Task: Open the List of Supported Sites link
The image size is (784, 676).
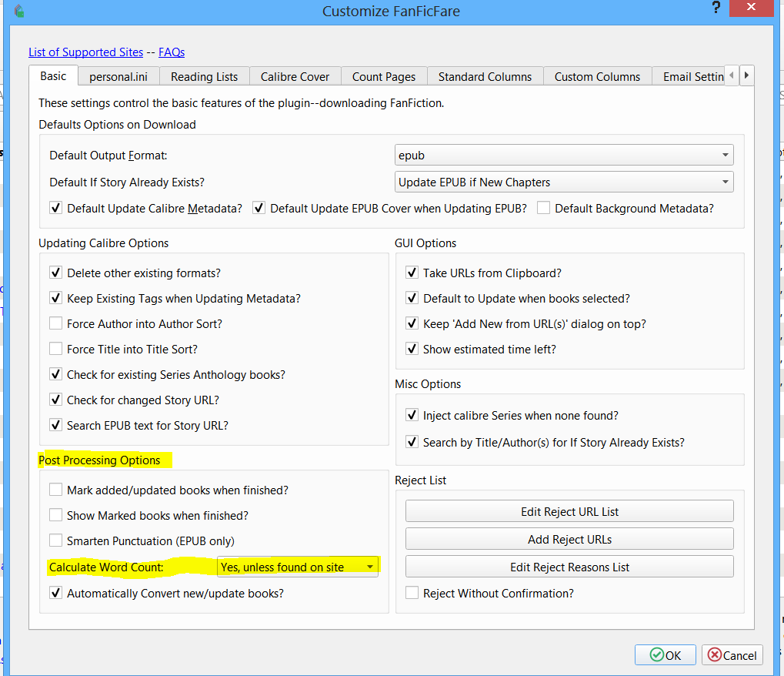Action: 85,52
